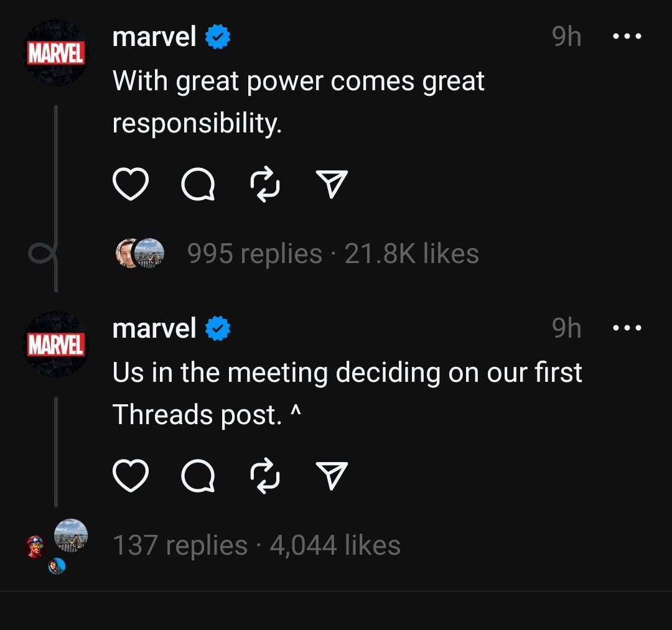Tap send icon on second marvel post
Image resolution: width=672 pixels, height=630 pixels.
click(x=332, y=476)
